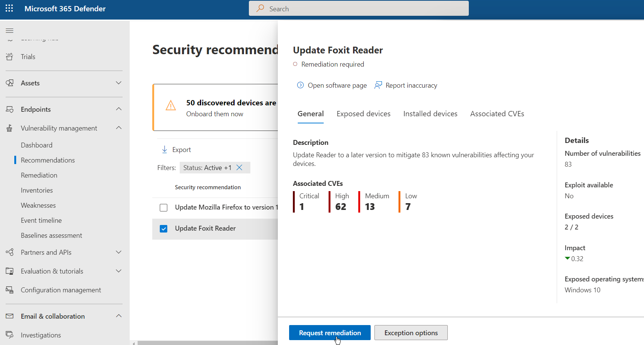Expand the Assets section chevron
Viewport: 644px width, 345px height.
click(119, 83)
